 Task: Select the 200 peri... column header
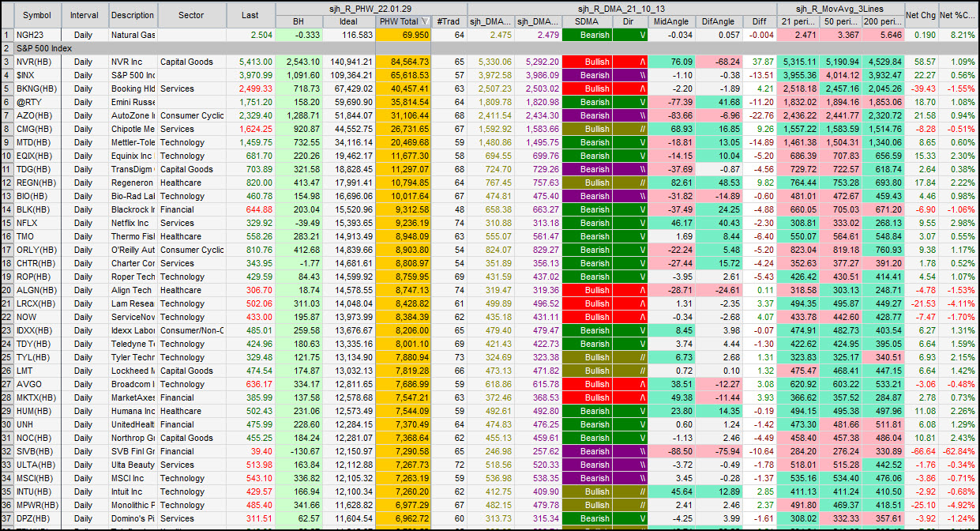(x=882, y=21)
